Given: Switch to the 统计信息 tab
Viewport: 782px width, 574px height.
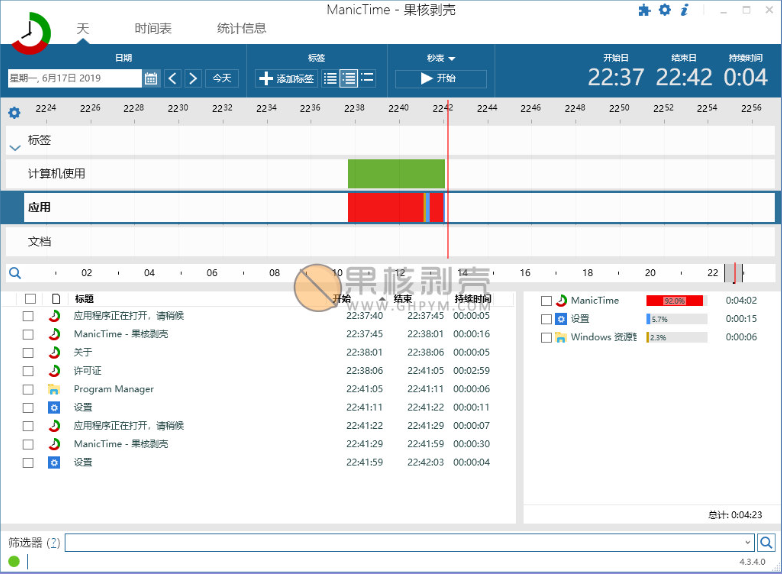Looking at the screenshot, I should (241, 28).
